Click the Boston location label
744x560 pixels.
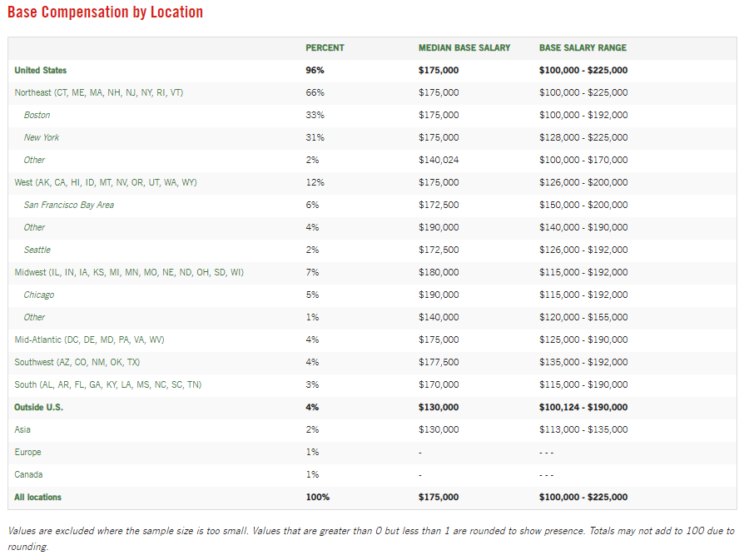pos(37,116)
